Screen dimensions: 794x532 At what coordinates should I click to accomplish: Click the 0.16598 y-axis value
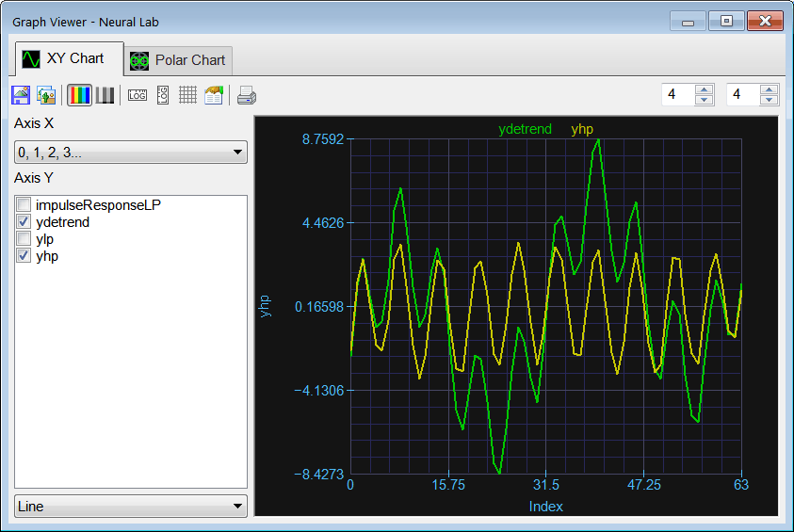click(319, 307)
